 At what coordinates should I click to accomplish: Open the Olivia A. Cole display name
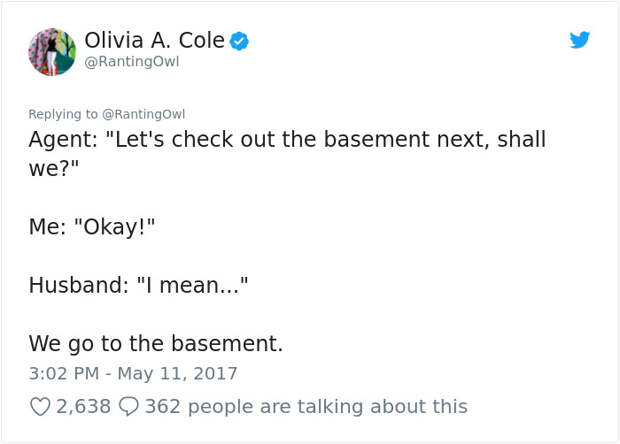pyautogui.click(x=155, y=40)
